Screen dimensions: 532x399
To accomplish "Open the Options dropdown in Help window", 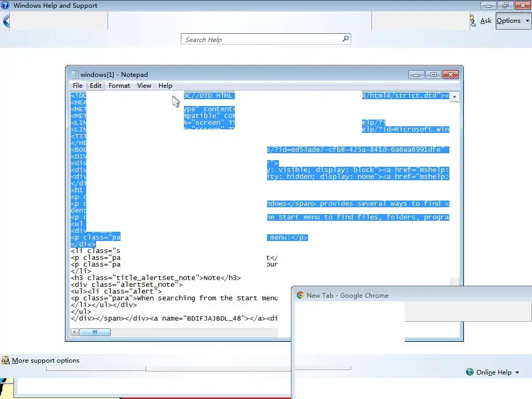I will (513, 21).
